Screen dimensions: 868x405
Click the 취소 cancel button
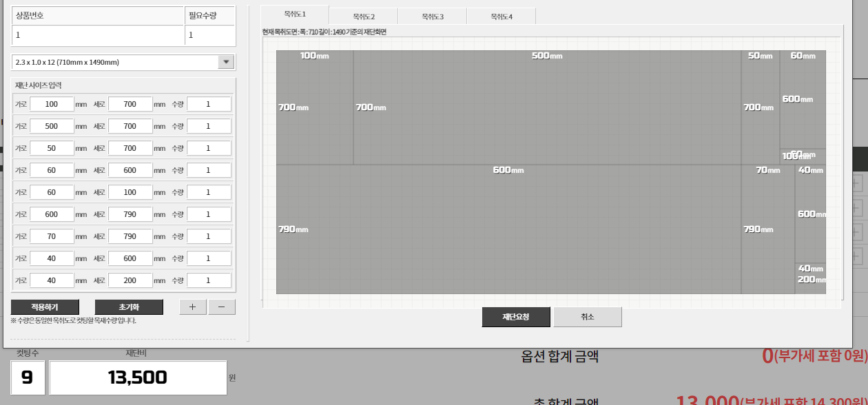pyautogui.click(x=587, y=317)
